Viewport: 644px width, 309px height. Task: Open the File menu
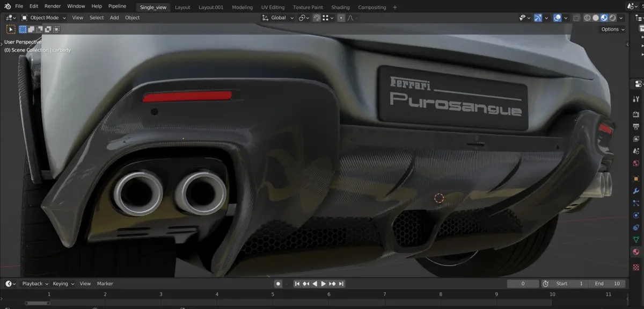click(x=19, y=6)
